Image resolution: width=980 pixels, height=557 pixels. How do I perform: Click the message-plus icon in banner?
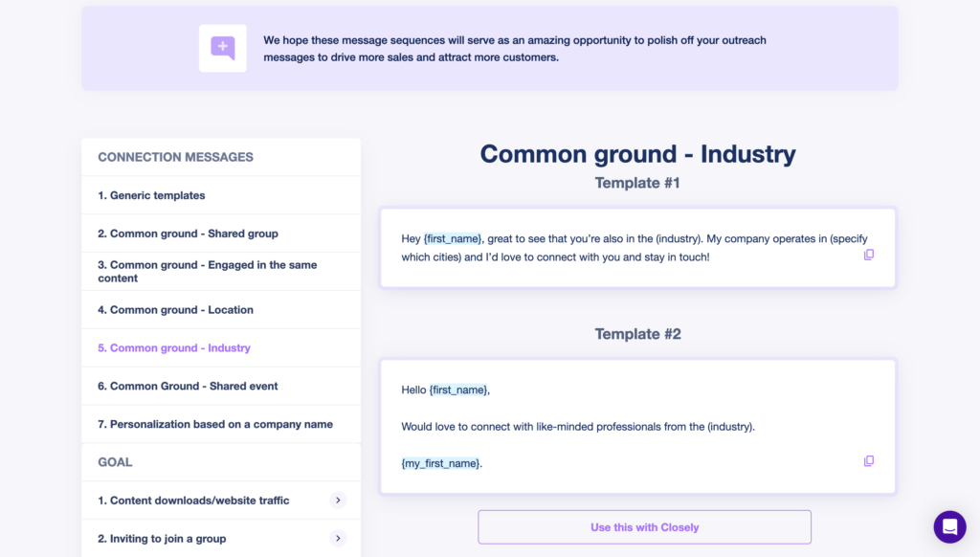(x=223, y=48)
